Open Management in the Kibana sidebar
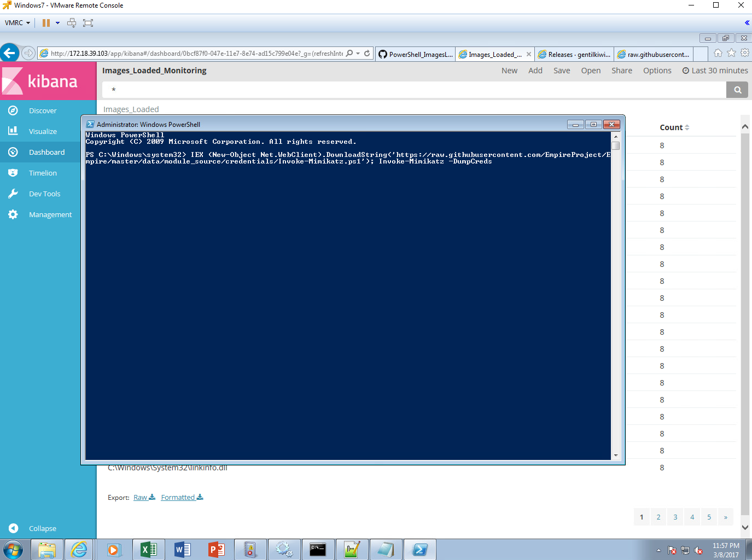Image resolution: width=752 pixels, height=560 pixels. click(50, 214)
